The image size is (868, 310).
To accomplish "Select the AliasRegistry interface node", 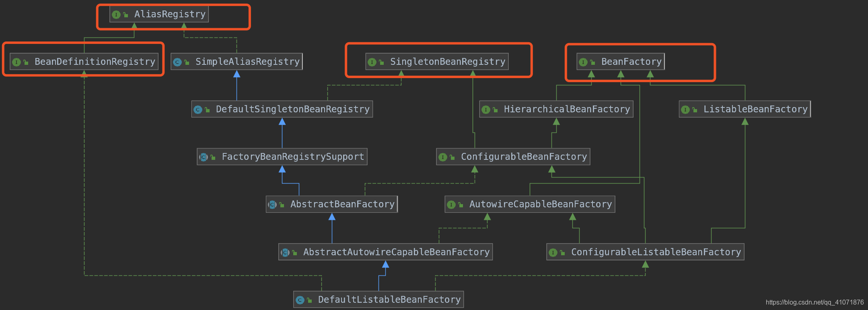I will (x=159, y=14).
